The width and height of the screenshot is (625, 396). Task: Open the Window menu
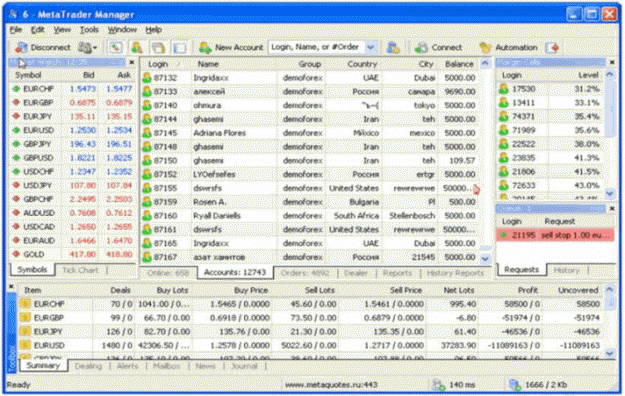point(122,30)
